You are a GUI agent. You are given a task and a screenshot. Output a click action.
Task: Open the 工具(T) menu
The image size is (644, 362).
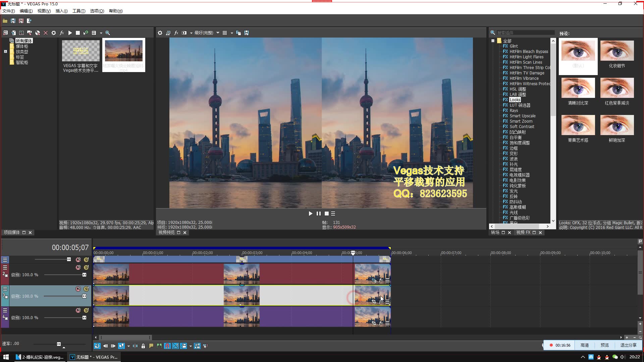(78, 11)
